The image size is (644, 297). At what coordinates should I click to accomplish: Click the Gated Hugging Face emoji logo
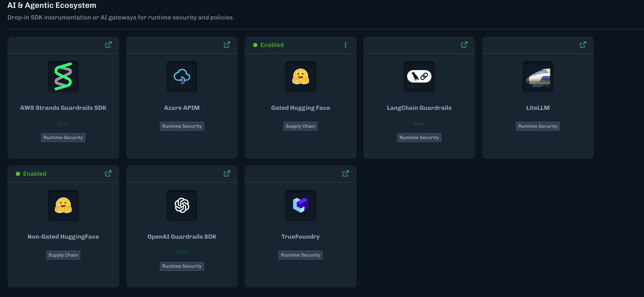pyautogui.click(x=300, y=77)
